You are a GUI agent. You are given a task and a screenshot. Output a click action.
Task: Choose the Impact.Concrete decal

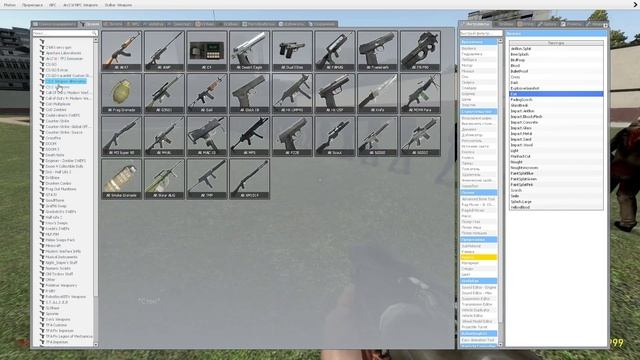point(556,122)
